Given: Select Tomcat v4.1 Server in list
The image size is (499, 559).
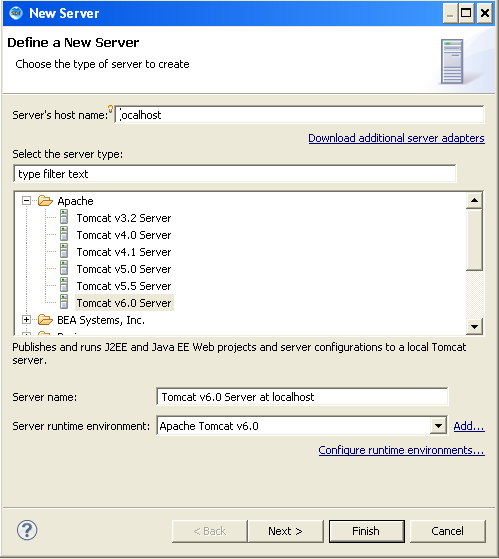Looking at the screenshot, I should click(124, 252).
